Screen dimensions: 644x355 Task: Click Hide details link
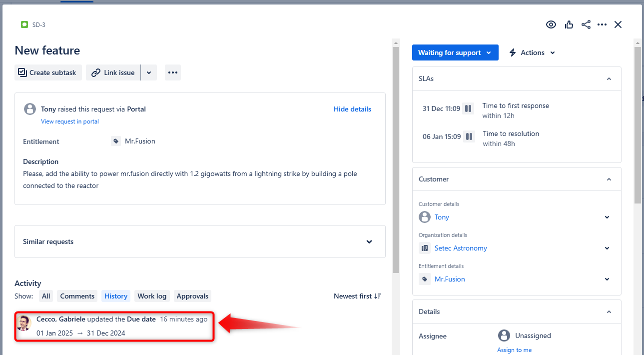click(352, 109)
